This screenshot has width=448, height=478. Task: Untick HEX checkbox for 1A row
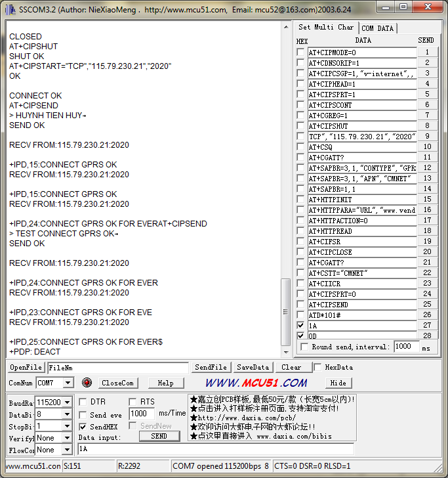pos(300,325)
